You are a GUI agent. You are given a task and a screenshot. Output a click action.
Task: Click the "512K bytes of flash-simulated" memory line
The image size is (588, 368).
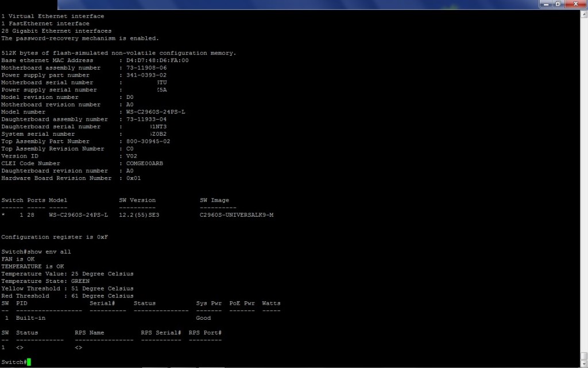tap(119, 53)
